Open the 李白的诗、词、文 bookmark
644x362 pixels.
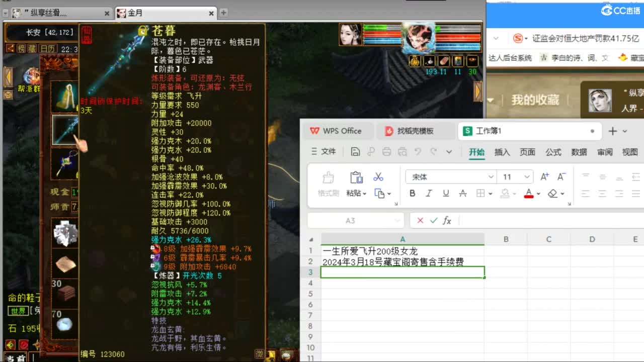[x=574, y=58]
